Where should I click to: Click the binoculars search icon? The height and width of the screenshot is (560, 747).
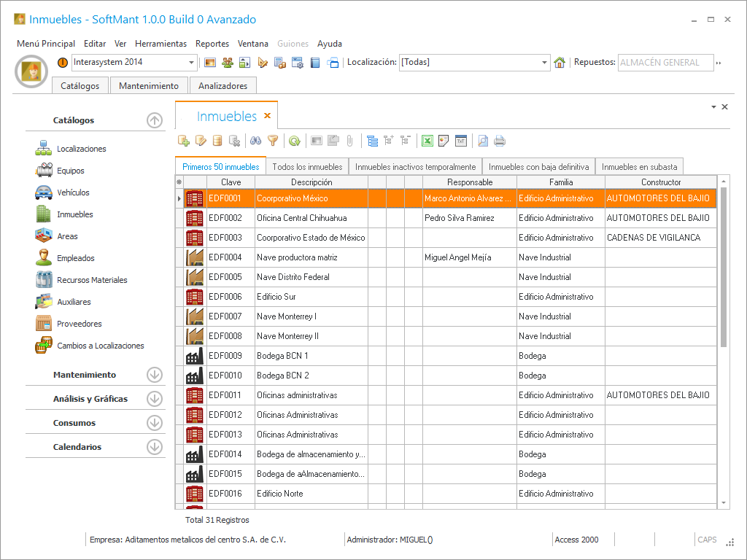(256, 141)
